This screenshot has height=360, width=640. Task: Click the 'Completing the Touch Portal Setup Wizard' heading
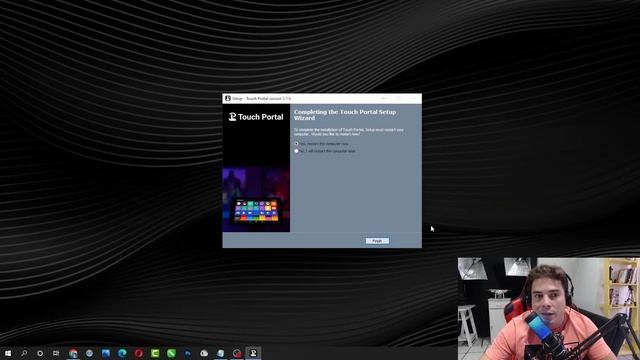click(345, 115)
